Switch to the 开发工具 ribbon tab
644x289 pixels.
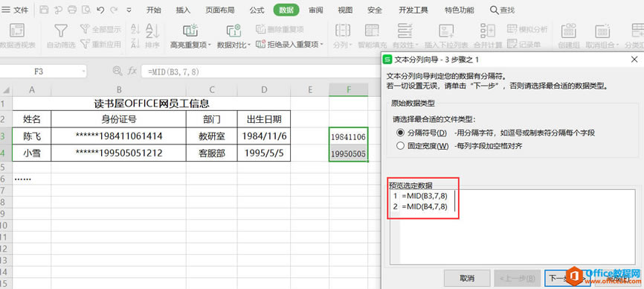pos(413,10)
